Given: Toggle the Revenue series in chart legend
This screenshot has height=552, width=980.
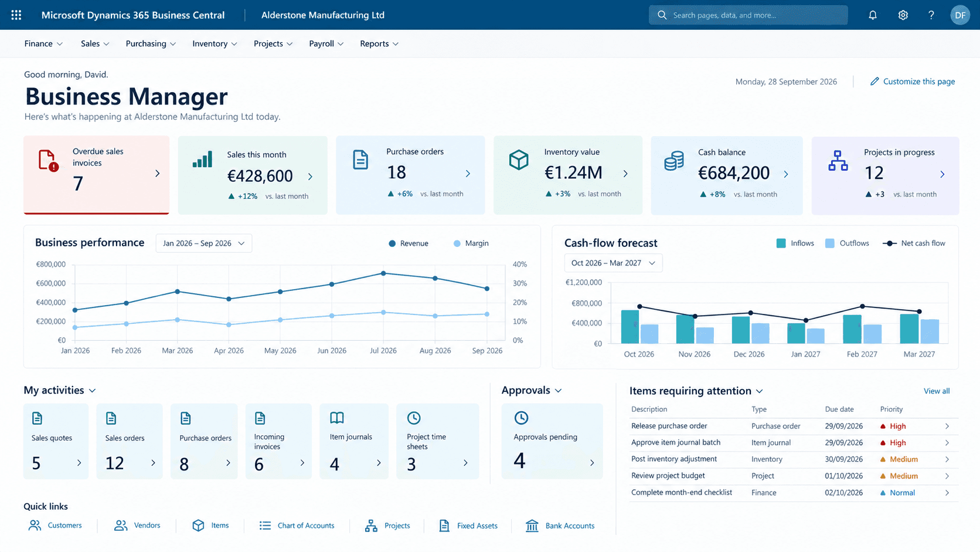Looking at the screenshot, I should [409, 243].
